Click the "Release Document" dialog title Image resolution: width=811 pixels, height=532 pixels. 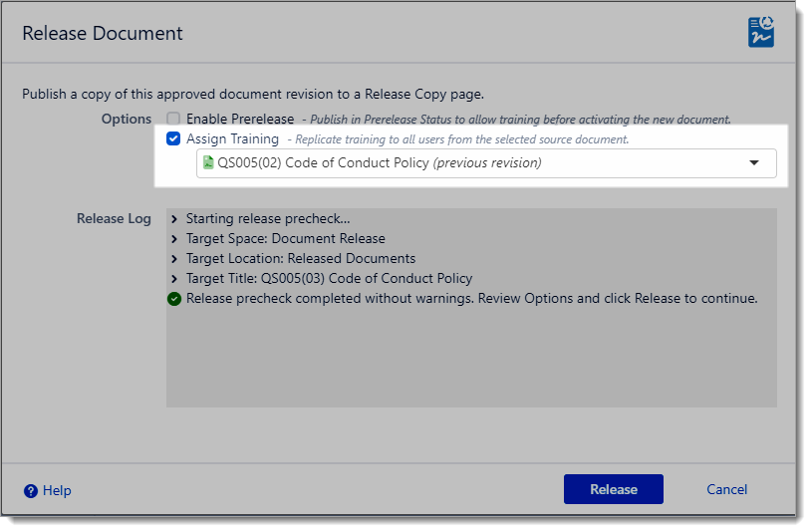103,33
